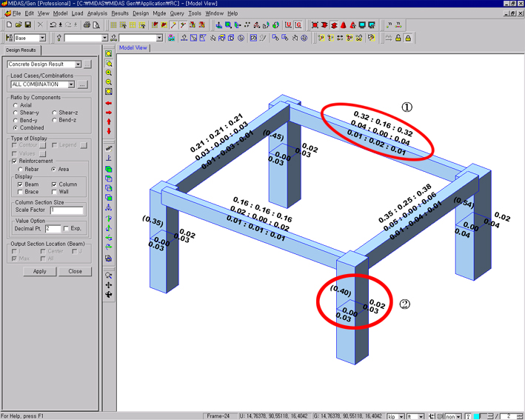Select the Axial ratio radio button
The image size is (525, 420).
16,105
